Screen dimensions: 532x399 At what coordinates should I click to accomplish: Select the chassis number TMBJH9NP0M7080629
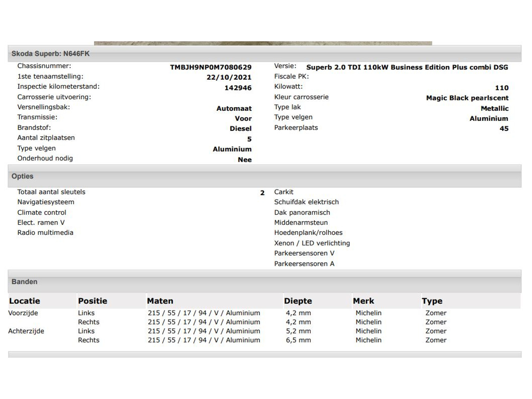point(211,67)
